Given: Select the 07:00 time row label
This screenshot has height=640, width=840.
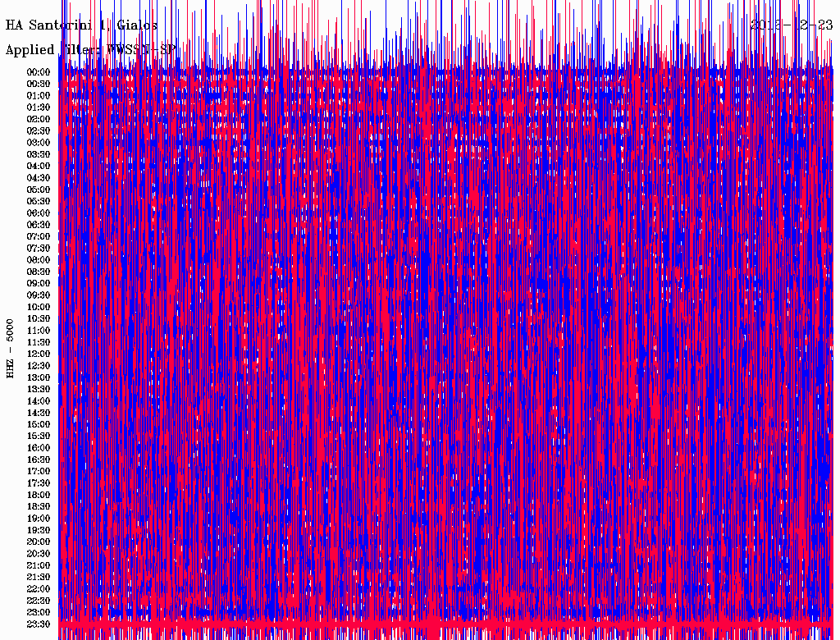Looking at the screenshot, I should click(39, 237).
